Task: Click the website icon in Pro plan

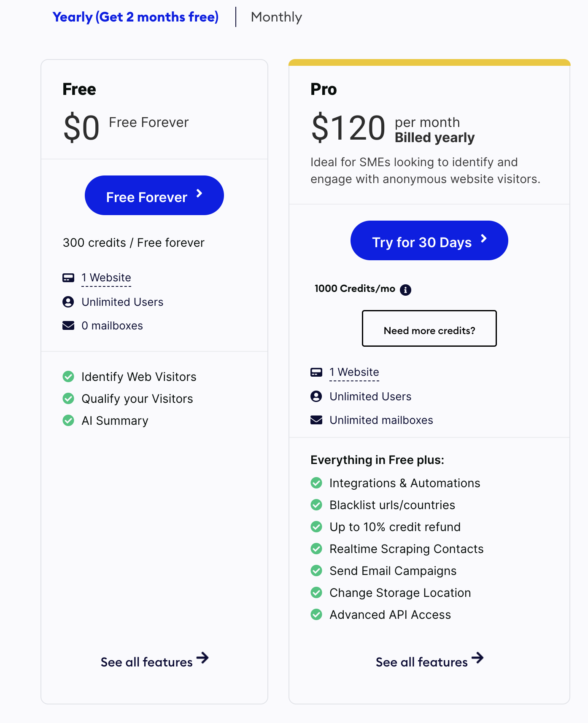Action: tap(316, 372)
